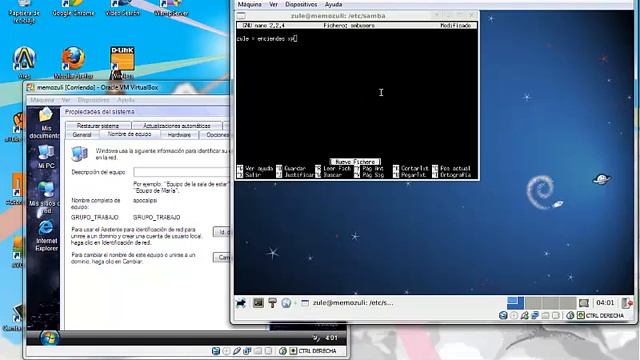Open the D-Link wireless utility shortcut
640x360 pixels.
pos(122,62)
